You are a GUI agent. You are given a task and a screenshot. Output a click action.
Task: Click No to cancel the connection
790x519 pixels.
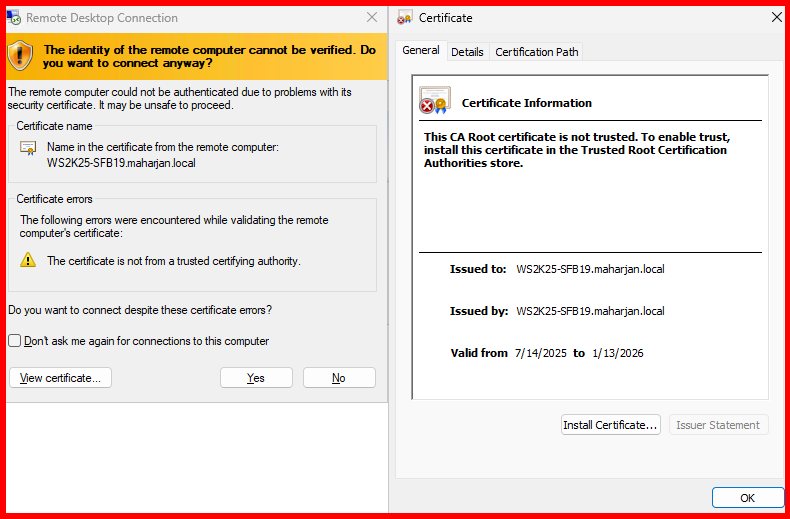coord(339,378)
